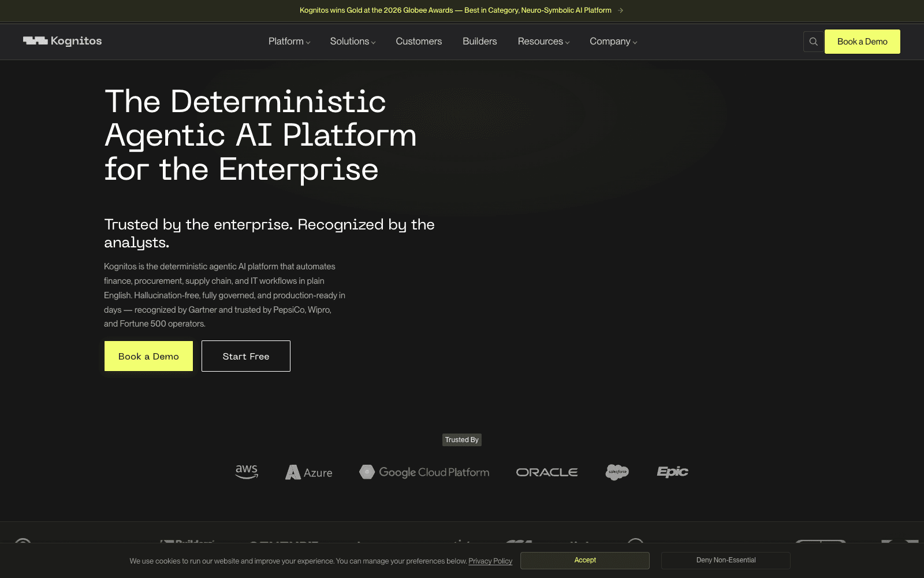Click the Salesforce cloud logo
Image resolution: width=924 pixels, height=578 pixels.
click(x=617, y=472)
